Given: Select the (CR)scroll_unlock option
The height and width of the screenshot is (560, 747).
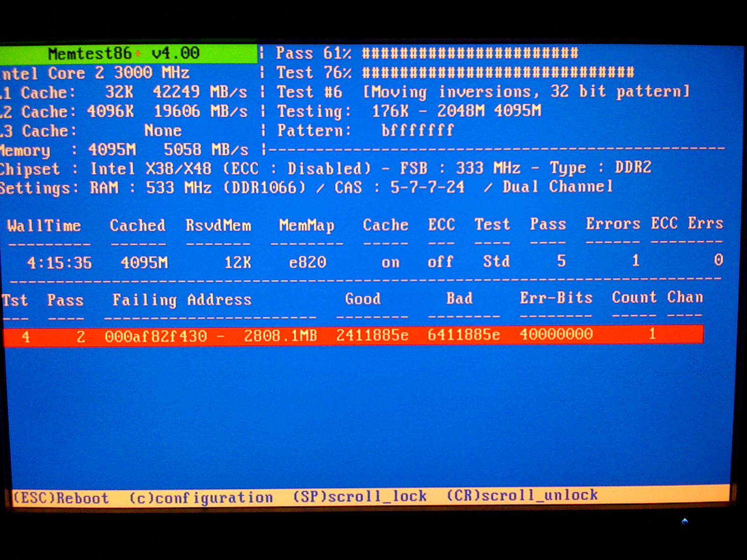Looking at the screenshot, I should (522, 495).
